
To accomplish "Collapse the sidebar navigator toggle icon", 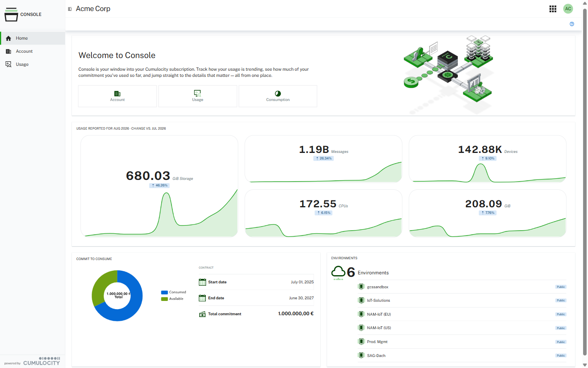I will (x=70, y=9).
